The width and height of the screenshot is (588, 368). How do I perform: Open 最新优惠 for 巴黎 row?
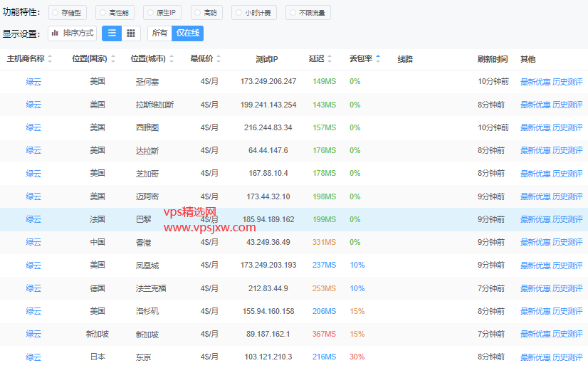coord(535,219)
